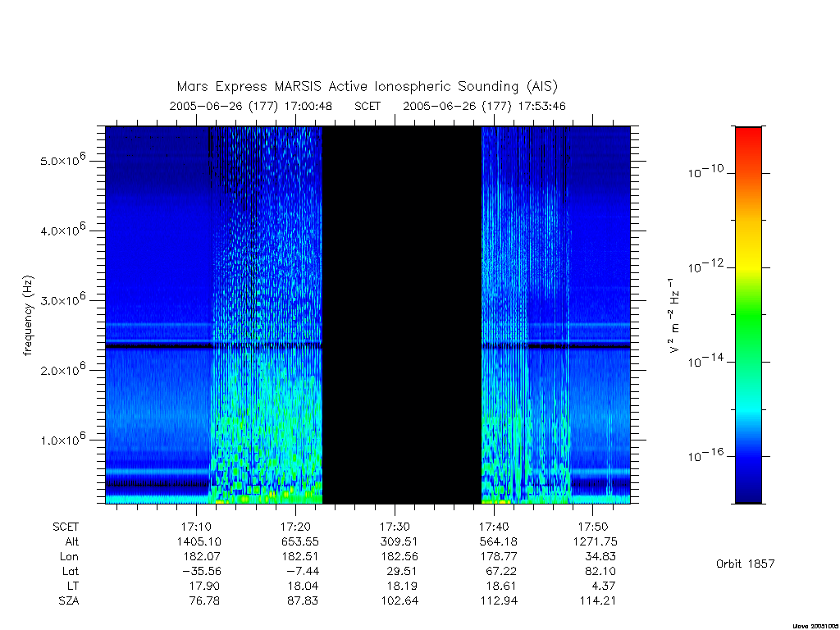Click the longitude value 182.51
The height and width of the screenshot is (630, 840).
299,557
